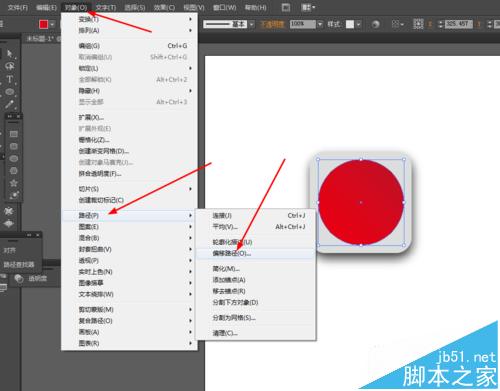
Task: Open the opacity 100% dropdown arrow
Action: click(x=320, y=24)
